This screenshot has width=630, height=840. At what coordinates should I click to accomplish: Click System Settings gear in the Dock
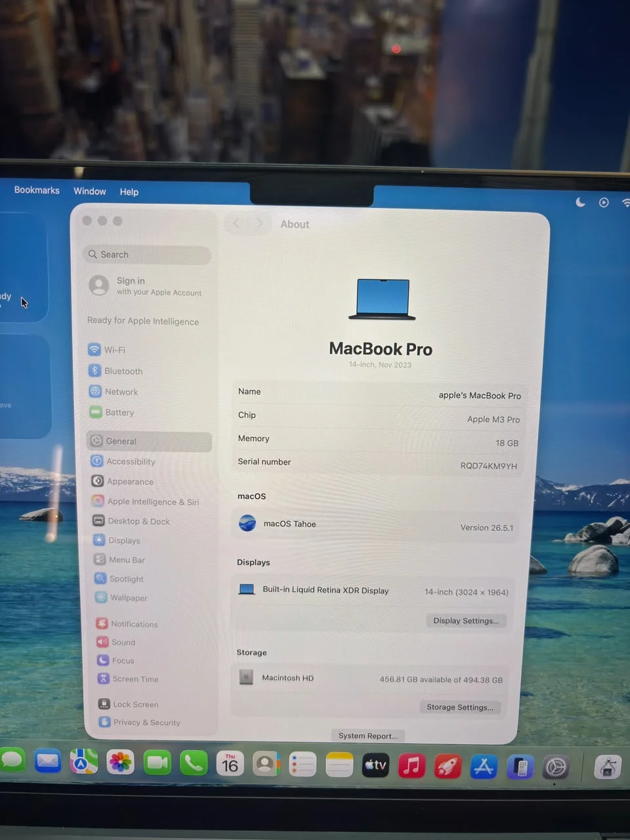(x=556, y=767)
